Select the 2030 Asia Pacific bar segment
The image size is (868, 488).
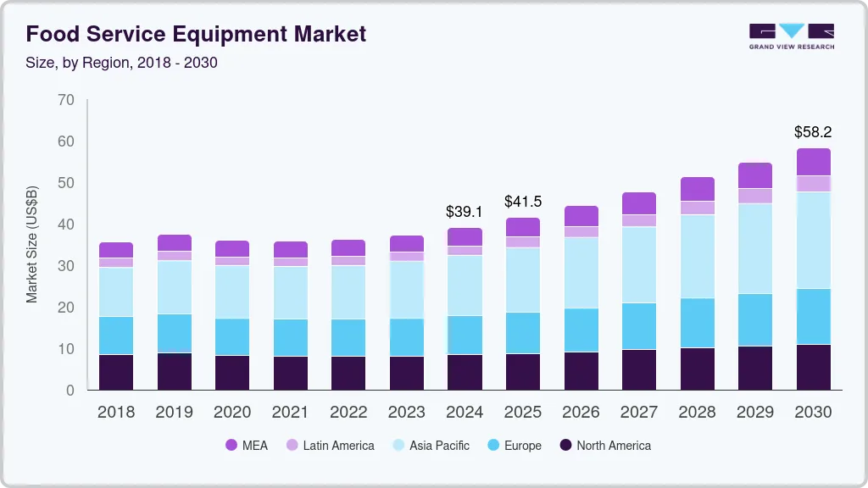pos(813,241)
